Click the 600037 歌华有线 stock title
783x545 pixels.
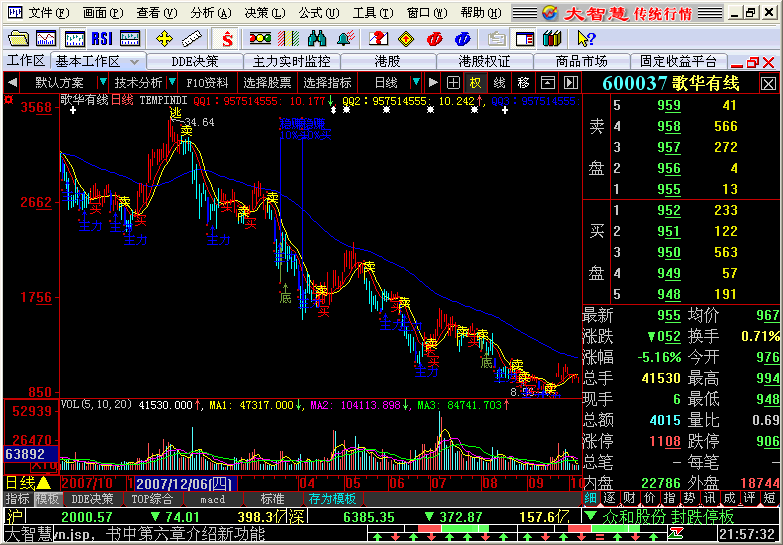coord(671,83)
